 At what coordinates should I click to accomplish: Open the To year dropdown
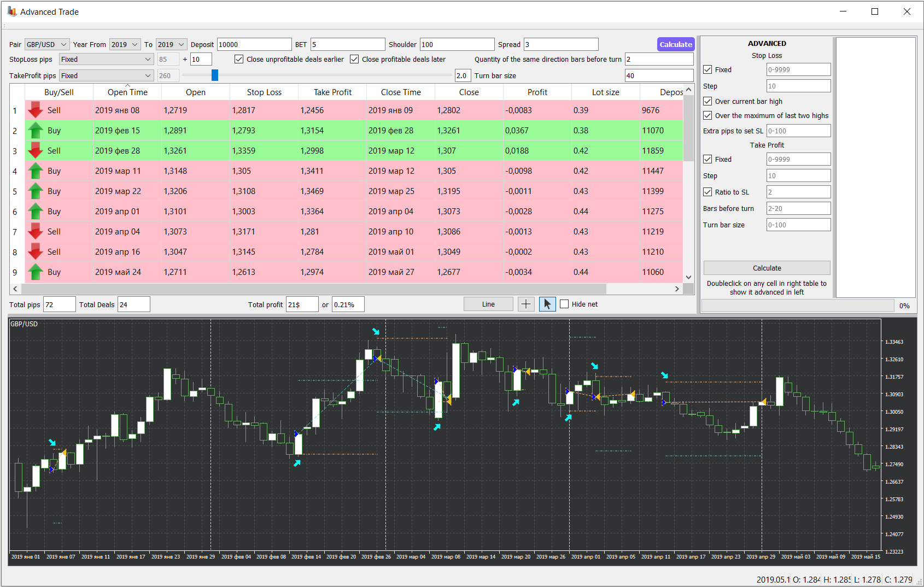coord(171,44)
